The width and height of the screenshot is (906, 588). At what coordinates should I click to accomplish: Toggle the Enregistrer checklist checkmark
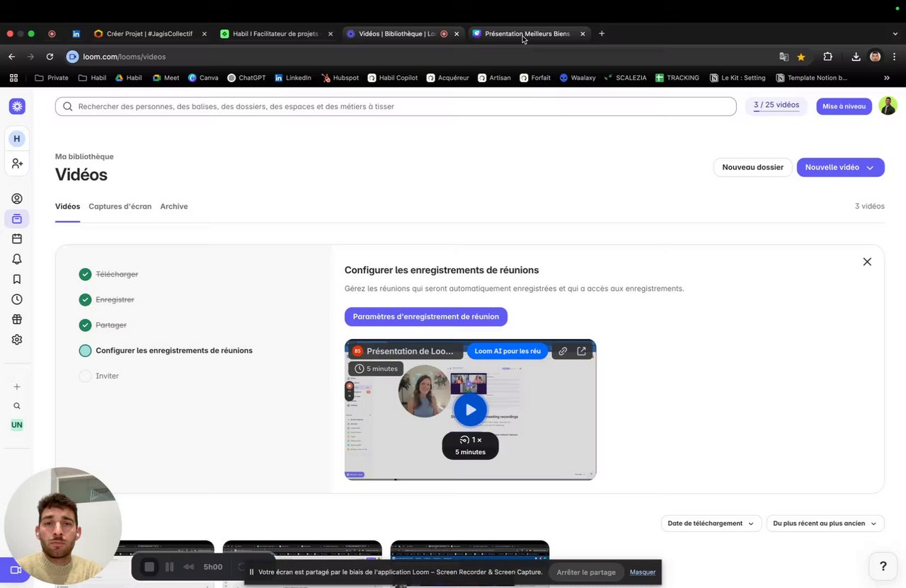pyautogui.click(x=85, y=299)
